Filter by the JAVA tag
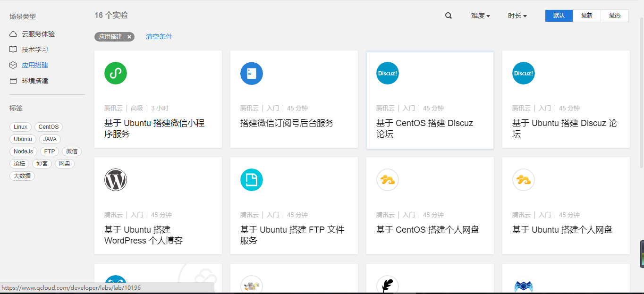Image resolution: width=644 pixels, height=294 pixels. pos(50,139)
